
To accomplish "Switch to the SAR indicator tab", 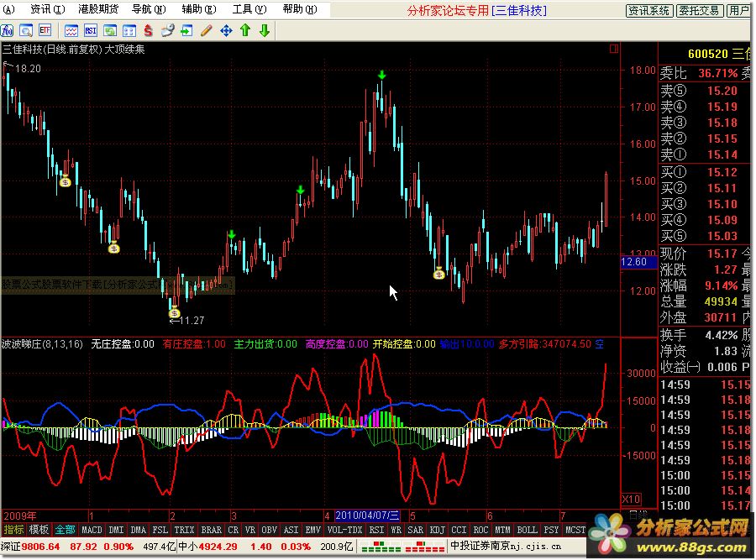I will pyautogui.click(x=416, y=530).
